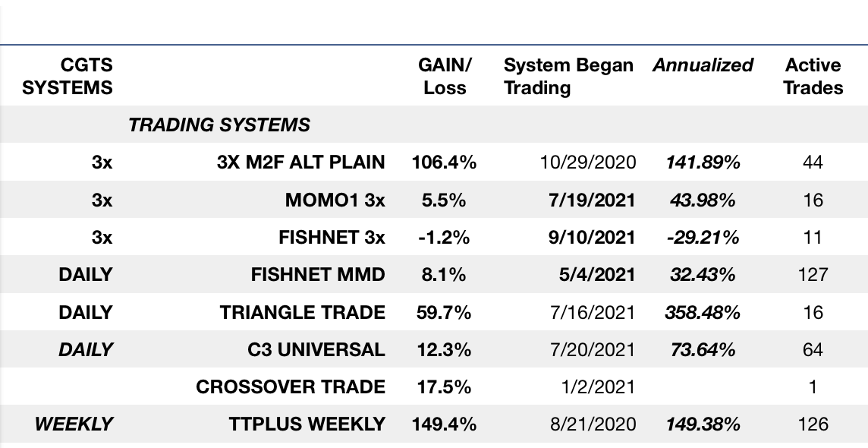Click the GAIN/Loss column header
Screen dimensions: 868x448
(445, 76)
